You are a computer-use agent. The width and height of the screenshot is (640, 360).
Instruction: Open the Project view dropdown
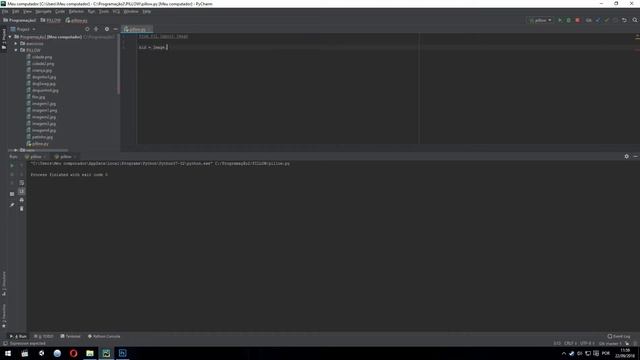23,29
